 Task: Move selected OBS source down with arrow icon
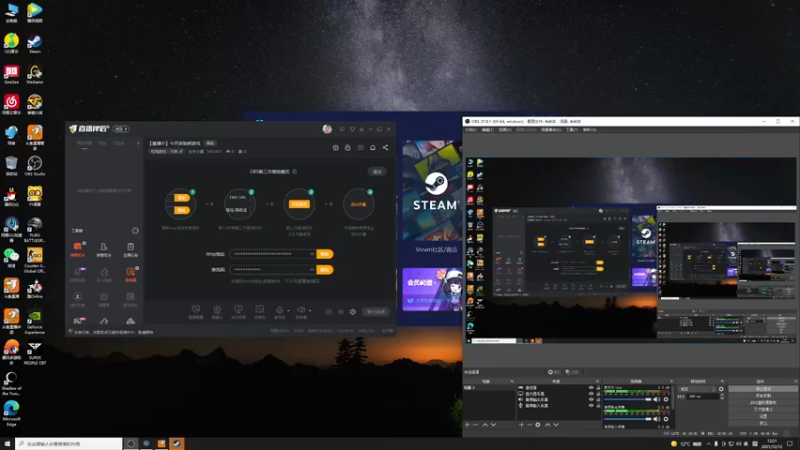[x=556, y=424]
